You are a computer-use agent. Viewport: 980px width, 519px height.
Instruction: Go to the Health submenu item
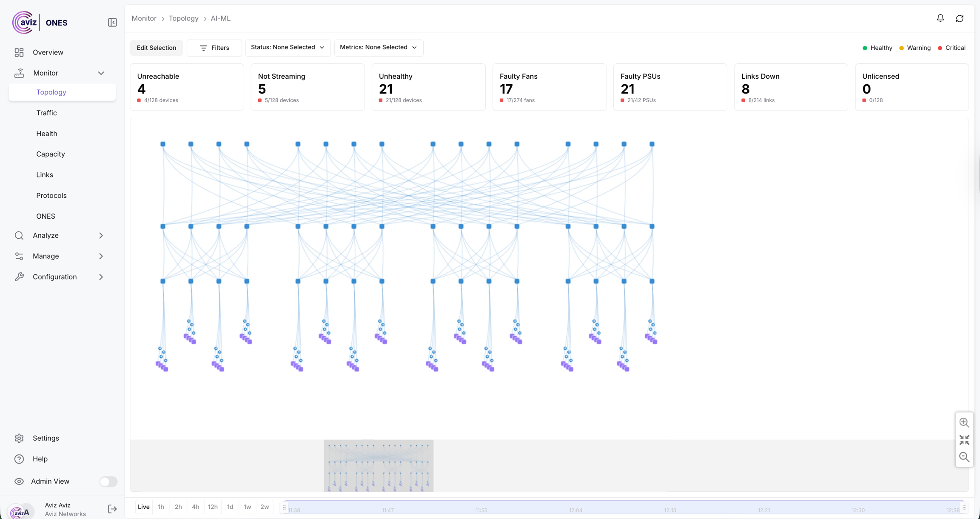tap(46, 134)
